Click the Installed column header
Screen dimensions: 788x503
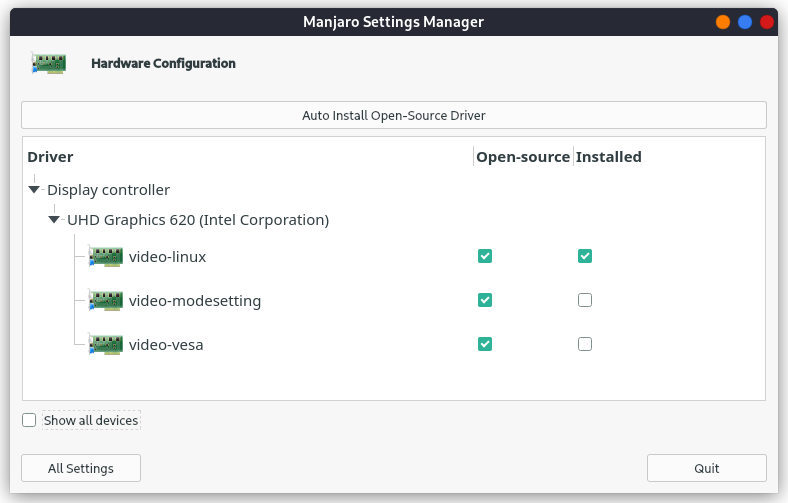pyautogui.click(x=608, y=157)
